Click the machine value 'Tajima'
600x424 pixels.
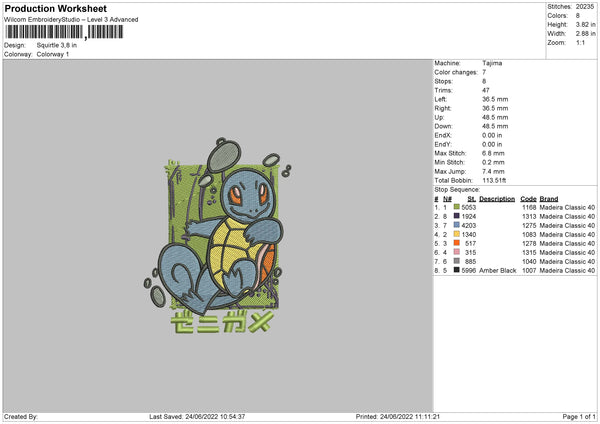point(492,63)
